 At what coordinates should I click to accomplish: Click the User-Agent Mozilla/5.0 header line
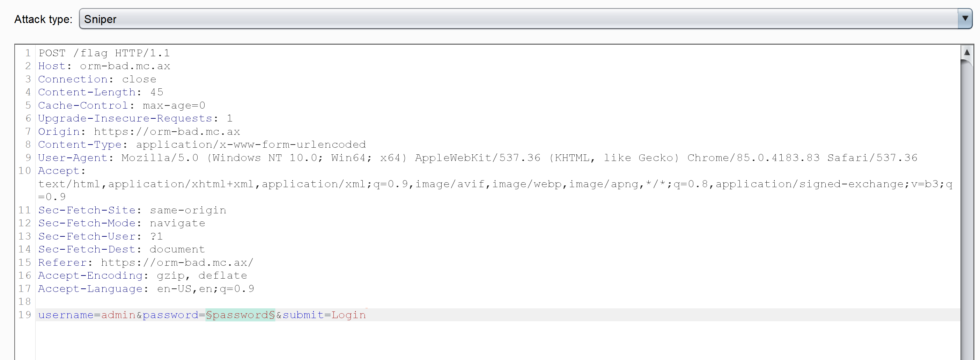478,157
